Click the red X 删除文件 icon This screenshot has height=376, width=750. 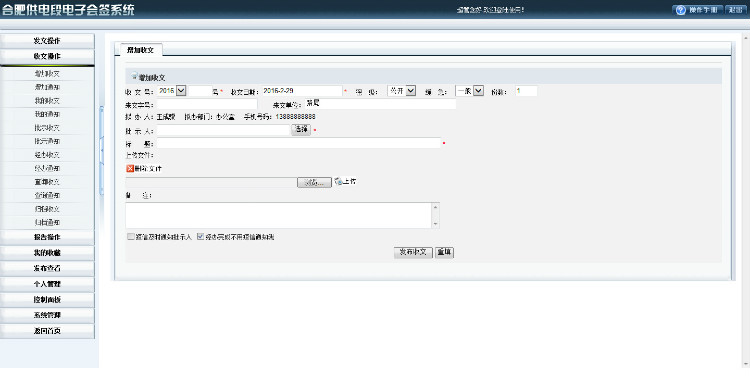(130, 168)
